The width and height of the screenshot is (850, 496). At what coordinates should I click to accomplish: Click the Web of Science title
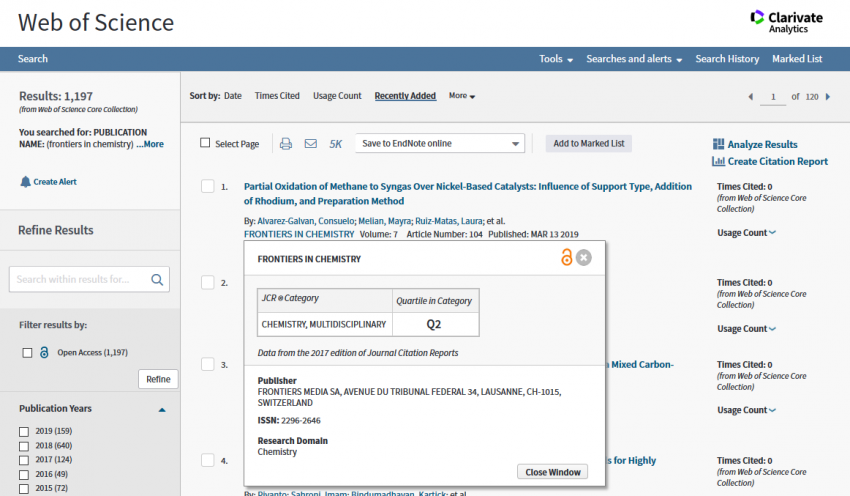(96, 23)
